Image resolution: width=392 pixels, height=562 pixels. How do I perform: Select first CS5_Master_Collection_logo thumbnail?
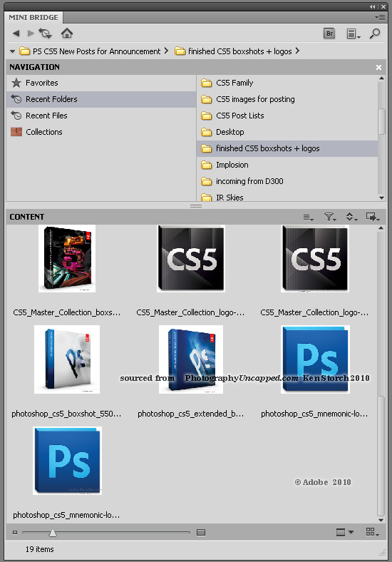pos(191,258)
